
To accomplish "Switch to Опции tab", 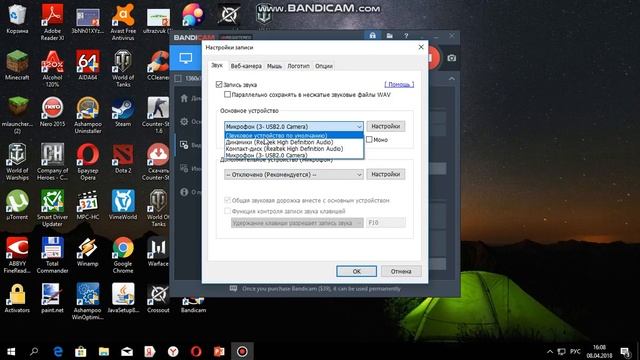I will pos(324,66).
